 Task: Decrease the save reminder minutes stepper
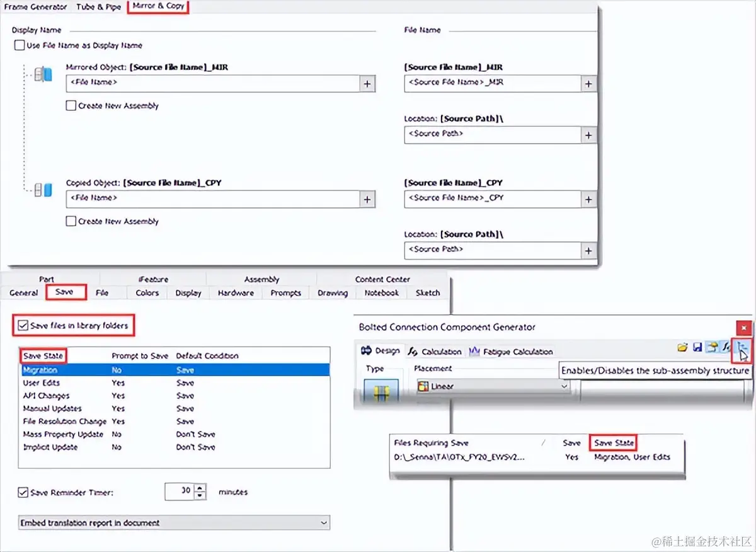pyautogui.click(x=200, y=495)
